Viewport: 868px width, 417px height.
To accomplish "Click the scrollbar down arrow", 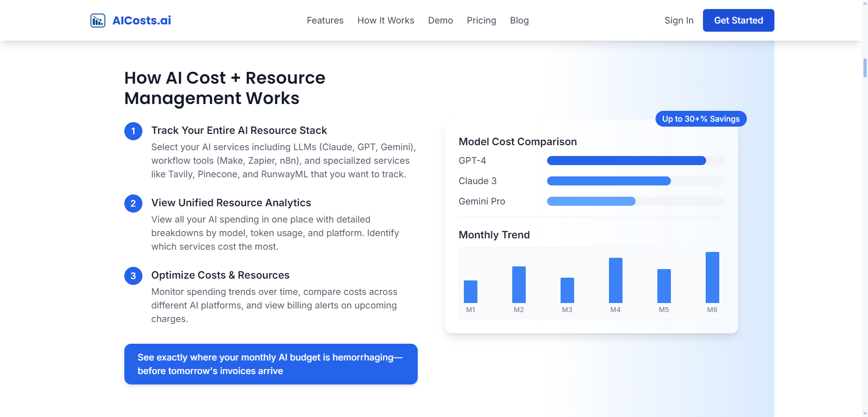I will [x=865, y=413].
